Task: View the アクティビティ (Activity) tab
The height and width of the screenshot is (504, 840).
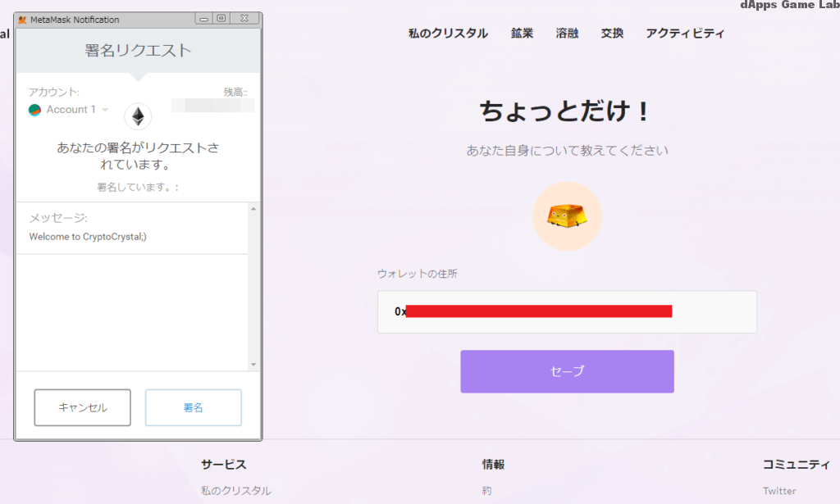Action: [x=686, y=34]
